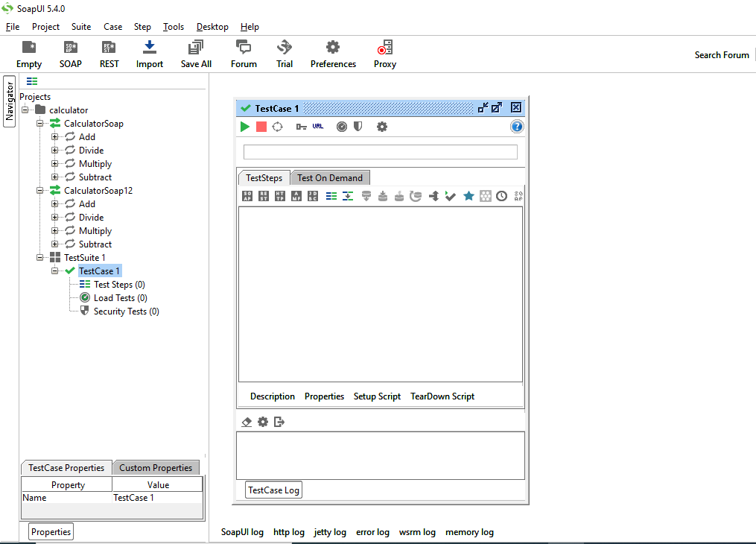Viewport: 756px width, 544px height.
Task: Add a Property Transfer test step
Action: (348, 196)
